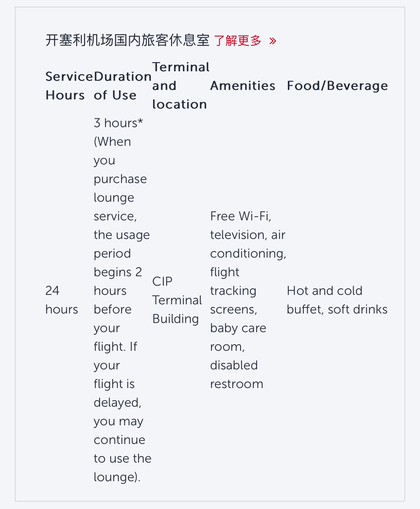Click the 'you may continue' text
The height and width of the screenshot is (509, 420).
[119, 430]
